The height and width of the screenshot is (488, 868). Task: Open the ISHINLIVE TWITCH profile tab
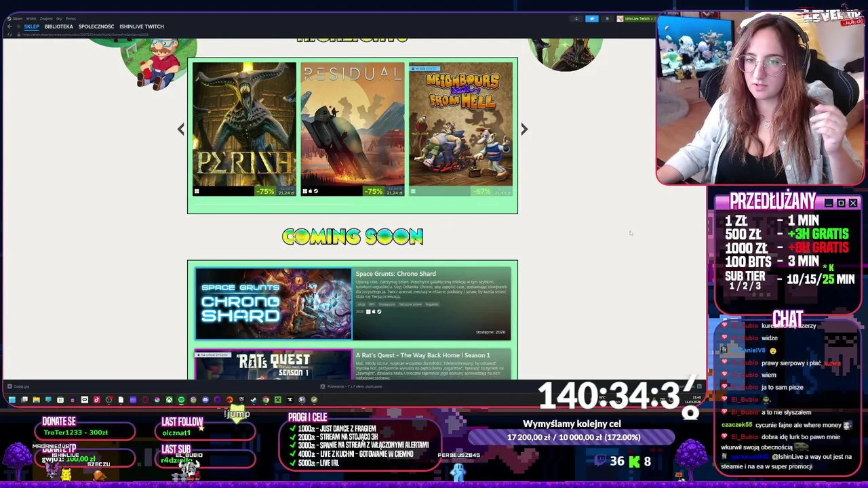click(x=142, y=26)
